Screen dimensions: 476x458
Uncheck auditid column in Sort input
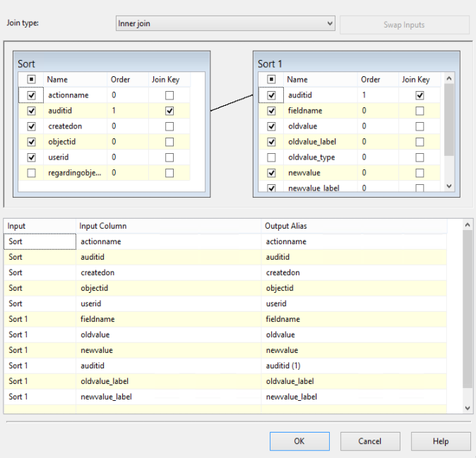pos(31,111)
